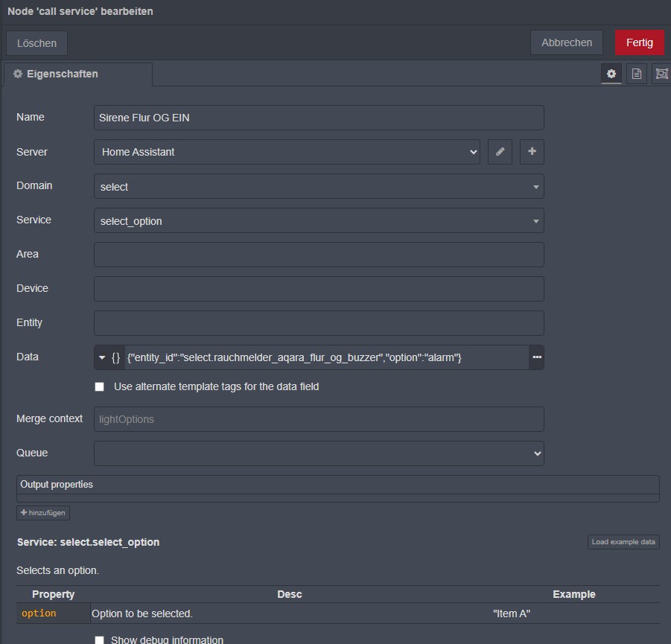Open the Queue dropdown
The width and height of the screenshot is (671, 644).
pos(319,453)
